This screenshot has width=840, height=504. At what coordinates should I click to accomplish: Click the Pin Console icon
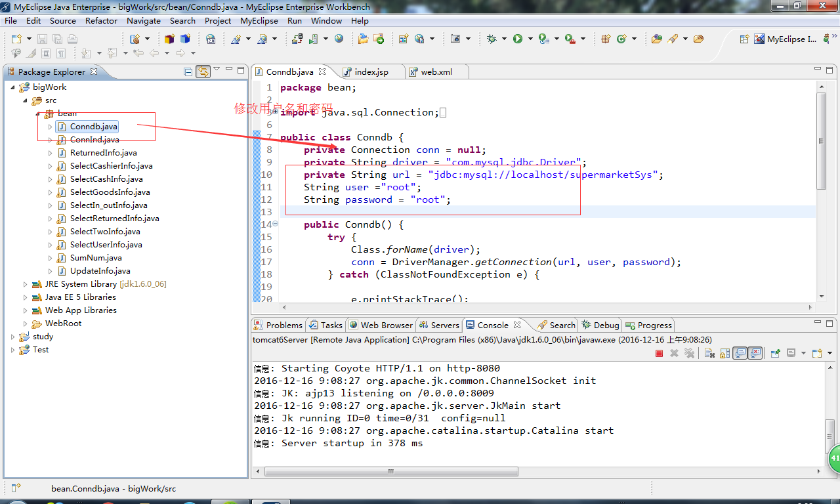776,353
